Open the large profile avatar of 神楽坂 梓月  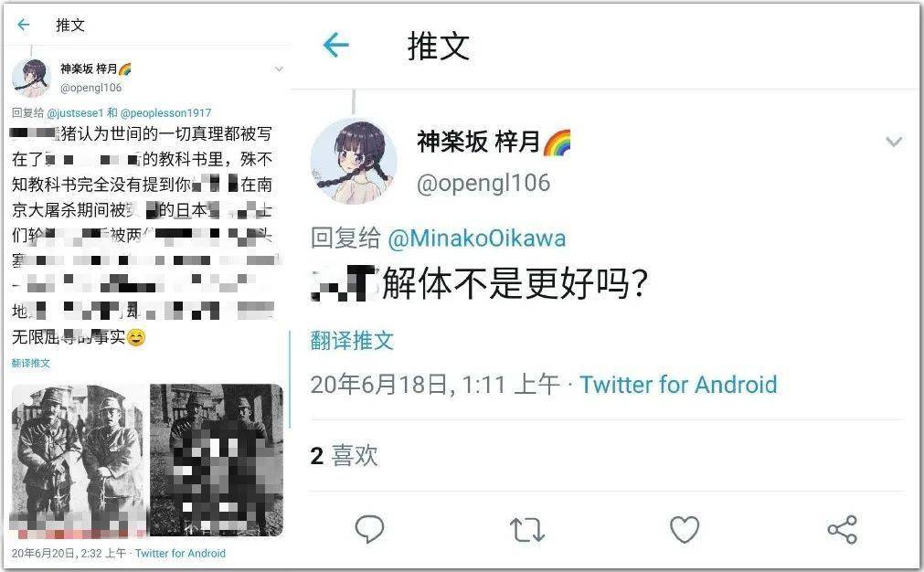coord(354,161)
